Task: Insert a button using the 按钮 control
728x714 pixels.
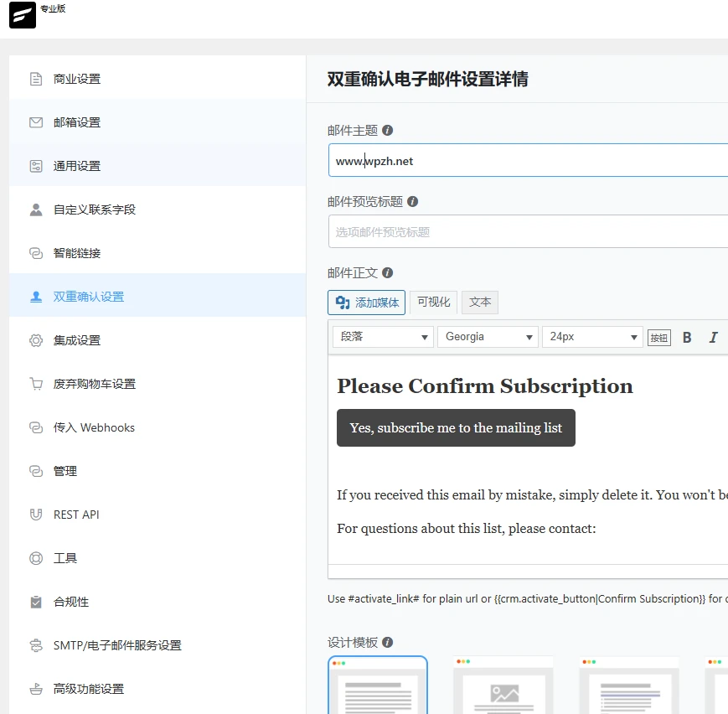Action: pyautogui.click(x=658, y=336)
